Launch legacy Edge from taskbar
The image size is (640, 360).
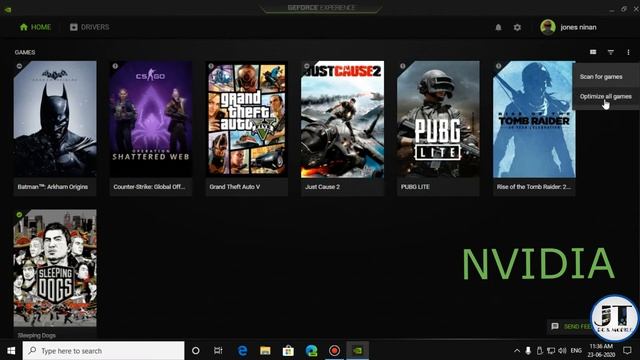242,351
